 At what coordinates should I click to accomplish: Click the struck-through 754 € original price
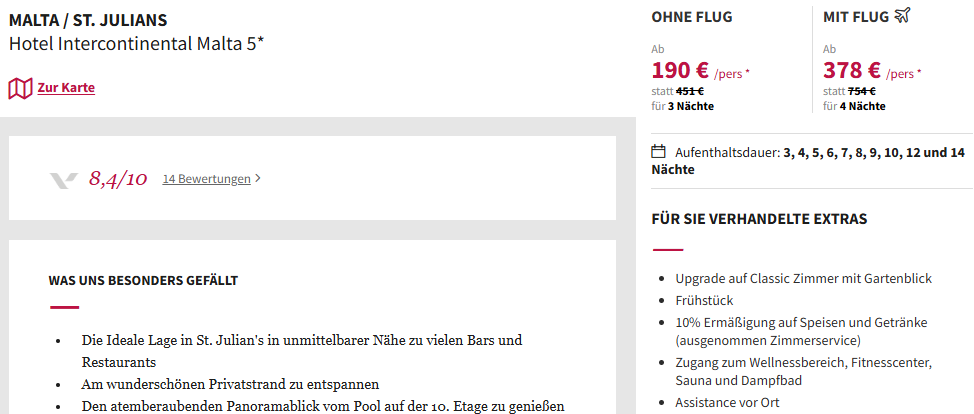[862, 91]
